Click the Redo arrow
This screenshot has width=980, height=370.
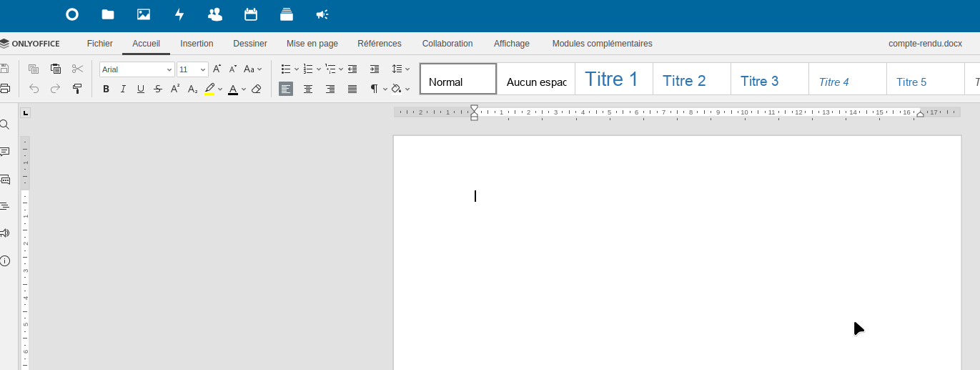click(x=56, y=89)
